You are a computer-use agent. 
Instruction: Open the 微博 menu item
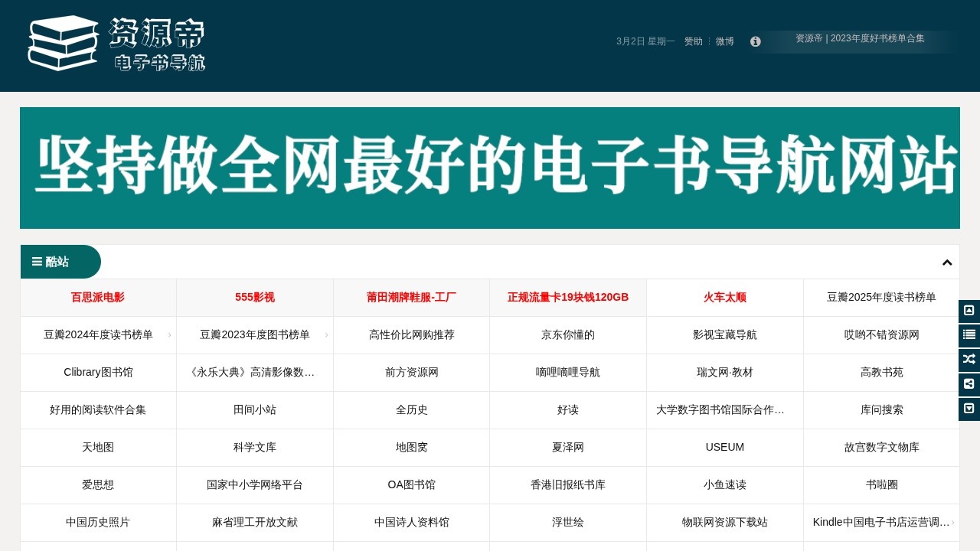[724, 42]
